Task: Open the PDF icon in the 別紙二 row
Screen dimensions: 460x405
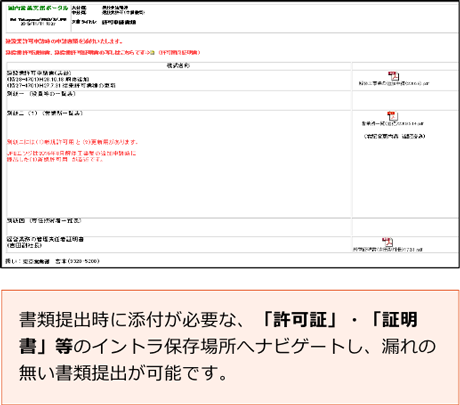Action: 392,116
